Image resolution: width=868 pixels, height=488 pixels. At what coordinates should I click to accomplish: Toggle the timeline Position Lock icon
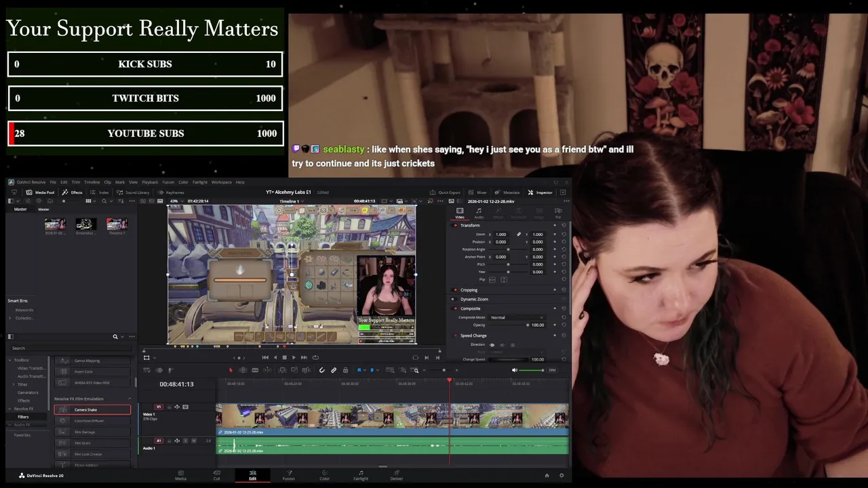tap(345, 370)
